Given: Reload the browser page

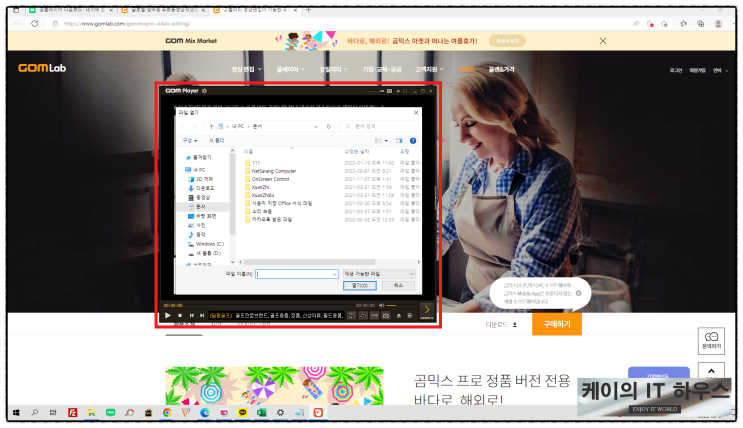Looking at the screenshot, I should coord(35,24).
